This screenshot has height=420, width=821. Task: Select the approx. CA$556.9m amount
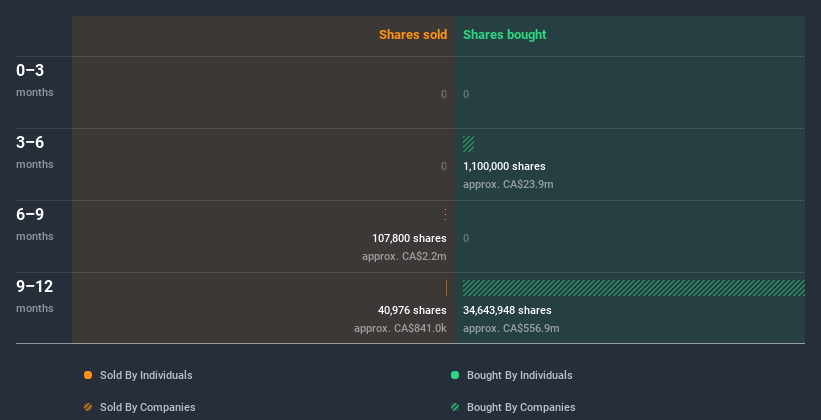pyautogui.click(x=511, y=328)
